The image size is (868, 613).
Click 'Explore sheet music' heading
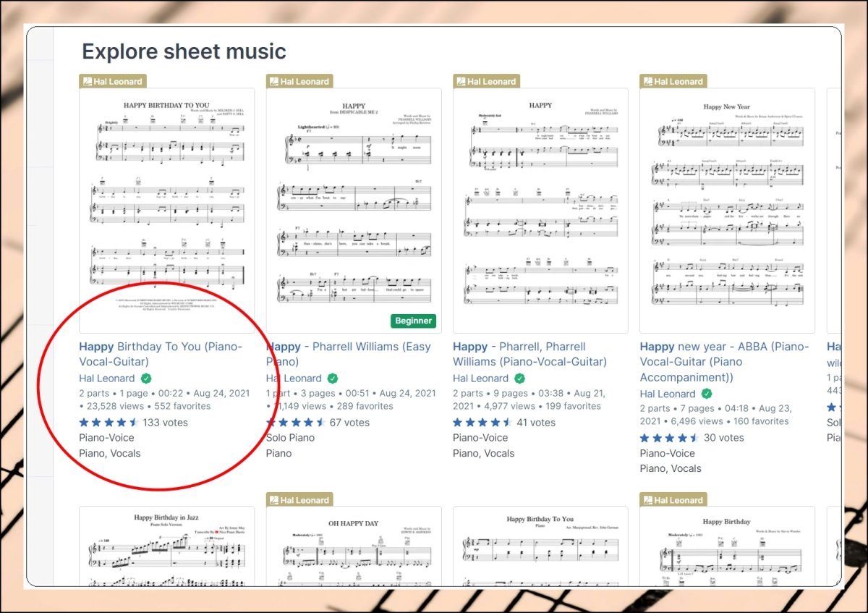[184, 51]
